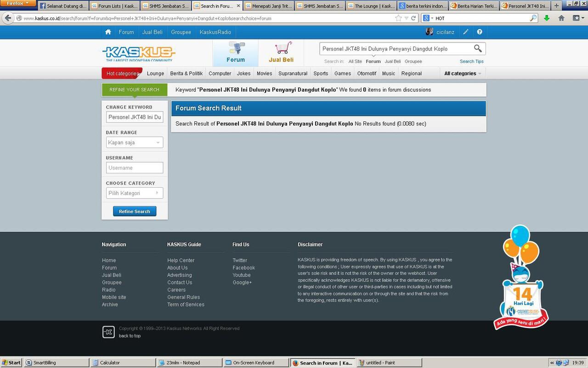Open General Rules footer link
The image size is (588, 368).
pos(184,297)
